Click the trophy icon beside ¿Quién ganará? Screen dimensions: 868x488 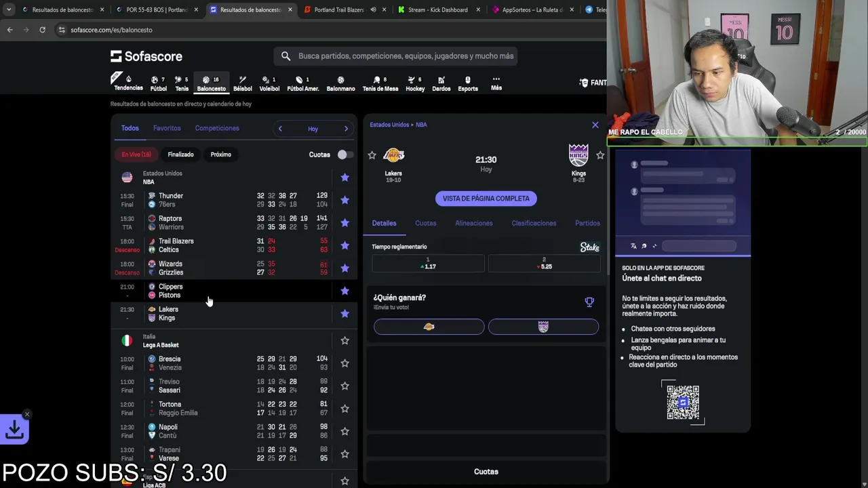click(x=589, y=302)
